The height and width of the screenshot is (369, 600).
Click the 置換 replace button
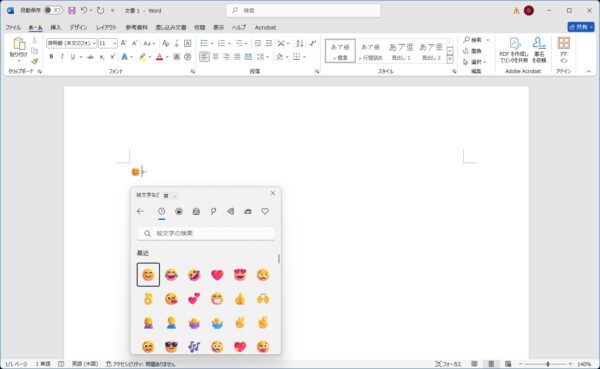pos(473,51)
